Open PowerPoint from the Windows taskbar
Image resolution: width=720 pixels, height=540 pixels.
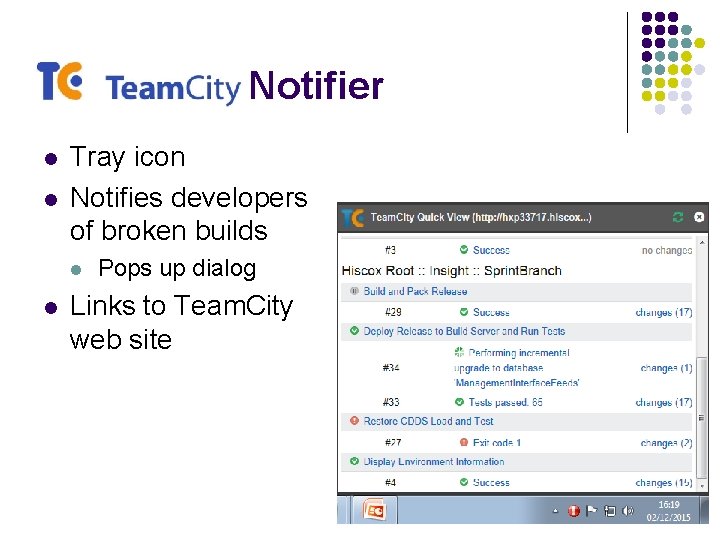[x=374, y=510]
